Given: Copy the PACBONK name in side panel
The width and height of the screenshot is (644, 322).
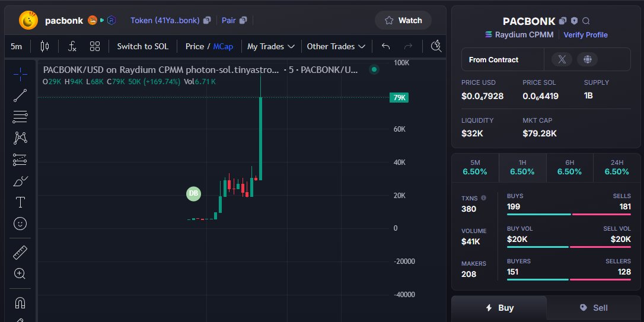Looking at the screenshot, I should point(563,21).
